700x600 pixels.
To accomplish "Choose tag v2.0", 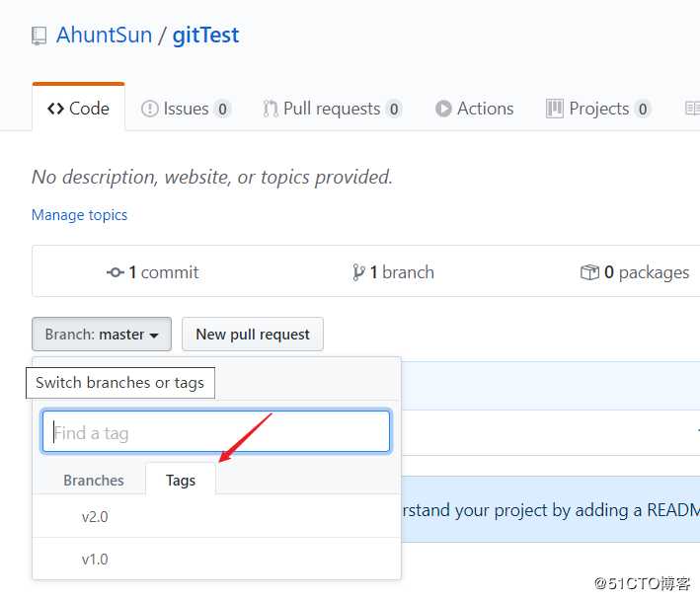I will click(x=216, y=516).
